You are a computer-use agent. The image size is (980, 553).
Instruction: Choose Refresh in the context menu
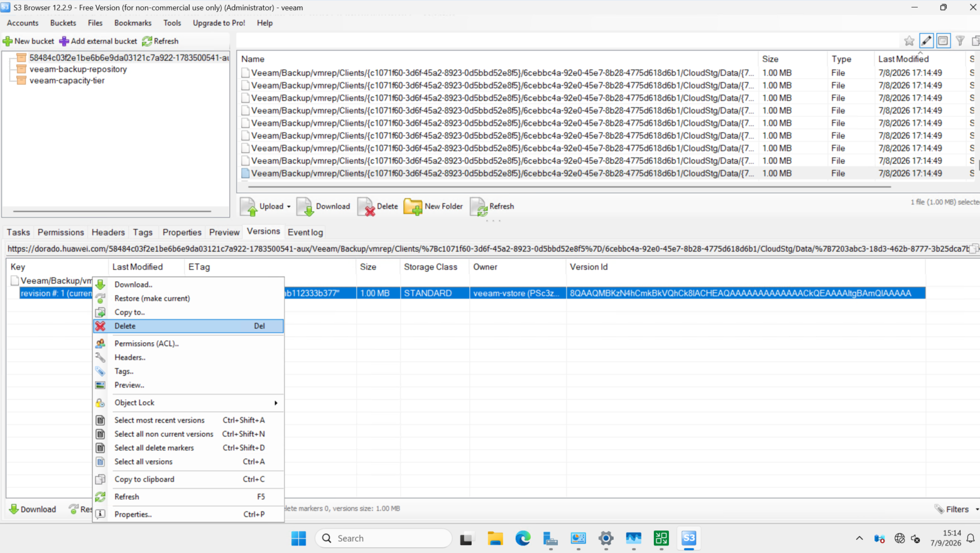188,497
